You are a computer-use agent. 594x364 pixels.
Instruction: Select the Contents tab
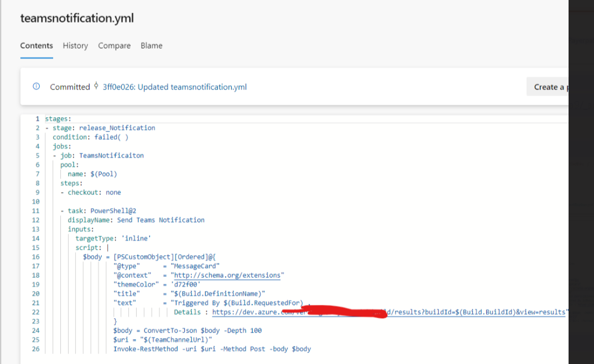(36, 46)
